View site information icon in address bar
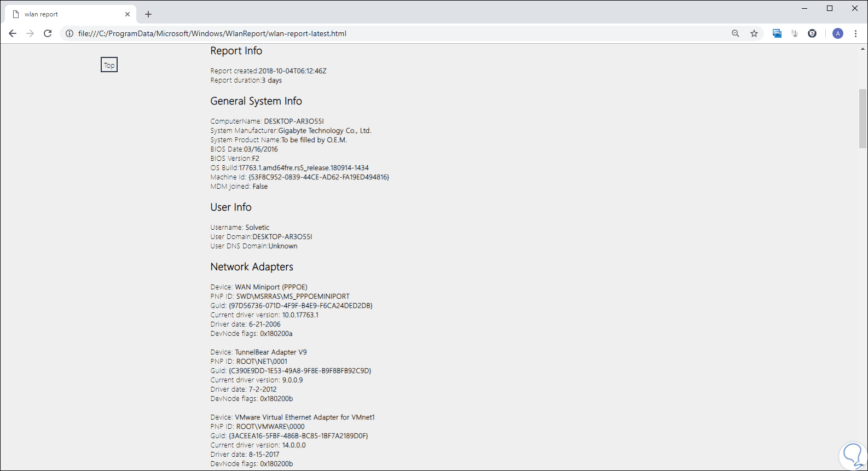Image resolution: width=868 pixels, height=471 pixels. pyautogui.click(x=70, y=33)
